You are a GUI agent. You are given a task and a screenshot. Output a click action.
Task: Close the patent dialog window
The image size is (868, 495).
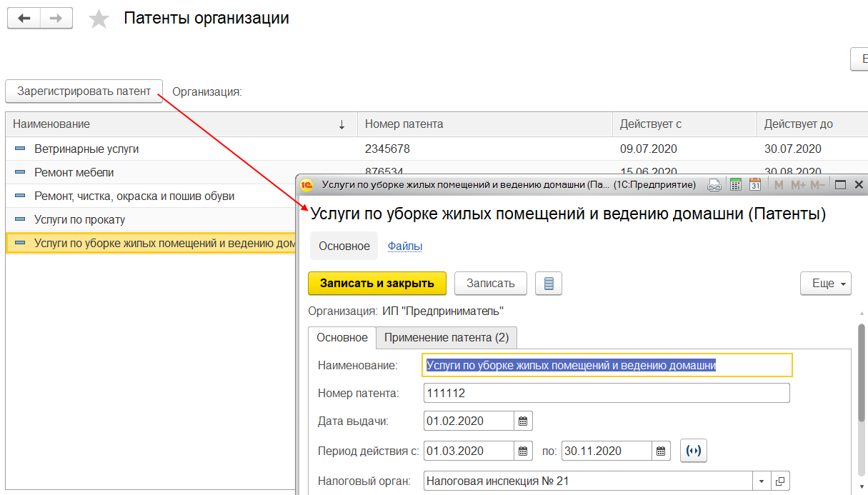859,185
